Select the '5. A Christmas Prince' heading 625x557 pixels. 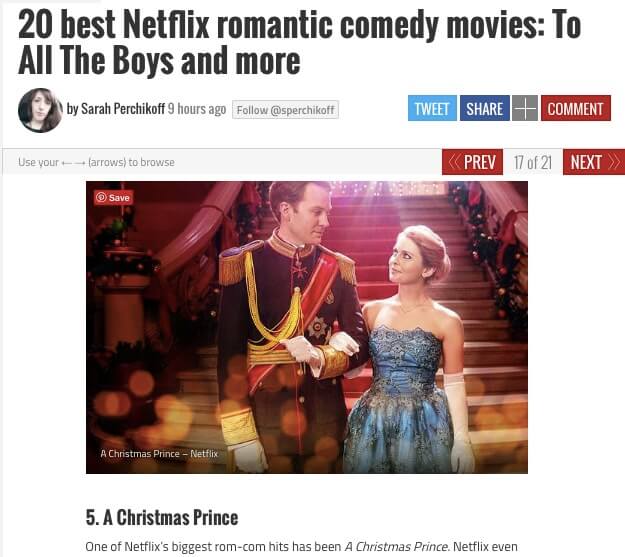162,518
